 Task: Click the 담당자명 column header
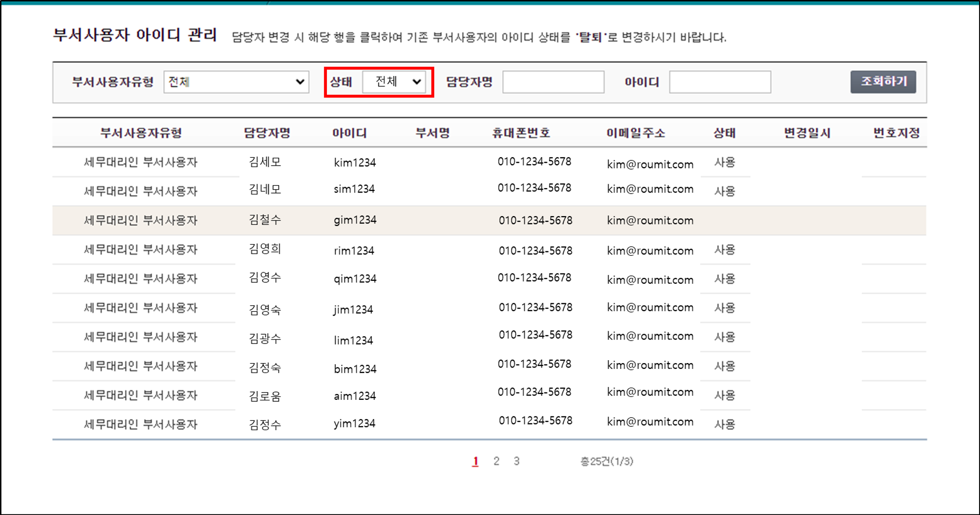[x=267, y=133]
